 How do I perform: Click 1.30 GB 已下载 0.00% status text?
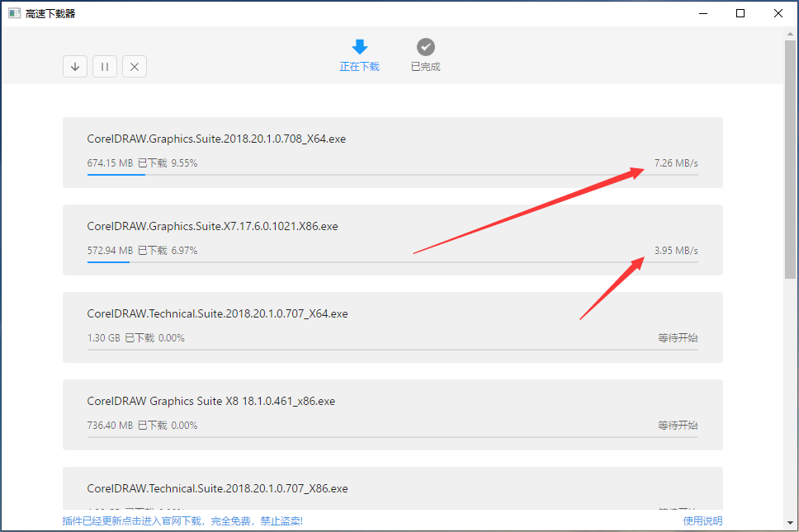[136, 338]
